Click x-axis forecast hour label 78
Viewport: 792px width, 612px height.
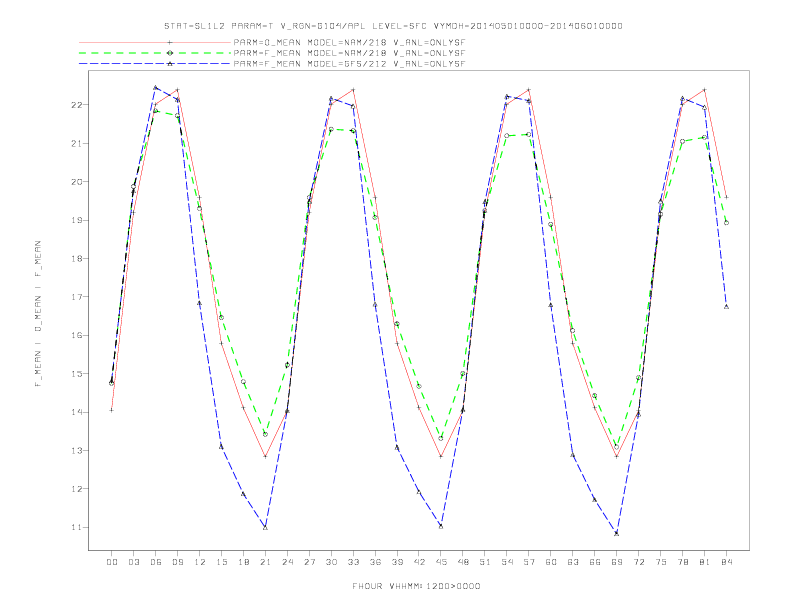point(683,562)
